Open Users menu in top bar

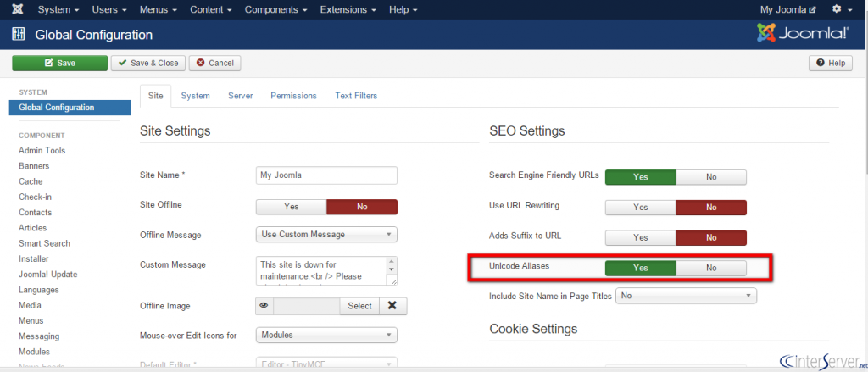click(x=109, y=10)
